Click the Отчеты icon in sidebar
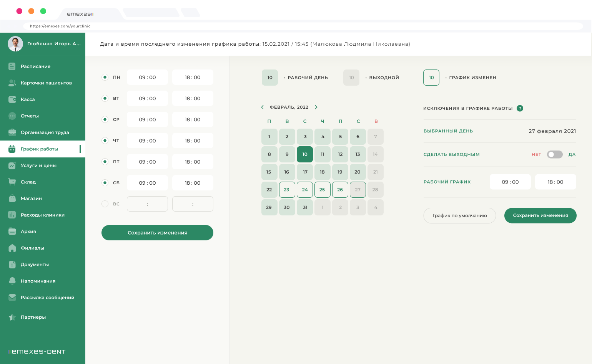Viewport: 592px width, 364px height. 12,116
